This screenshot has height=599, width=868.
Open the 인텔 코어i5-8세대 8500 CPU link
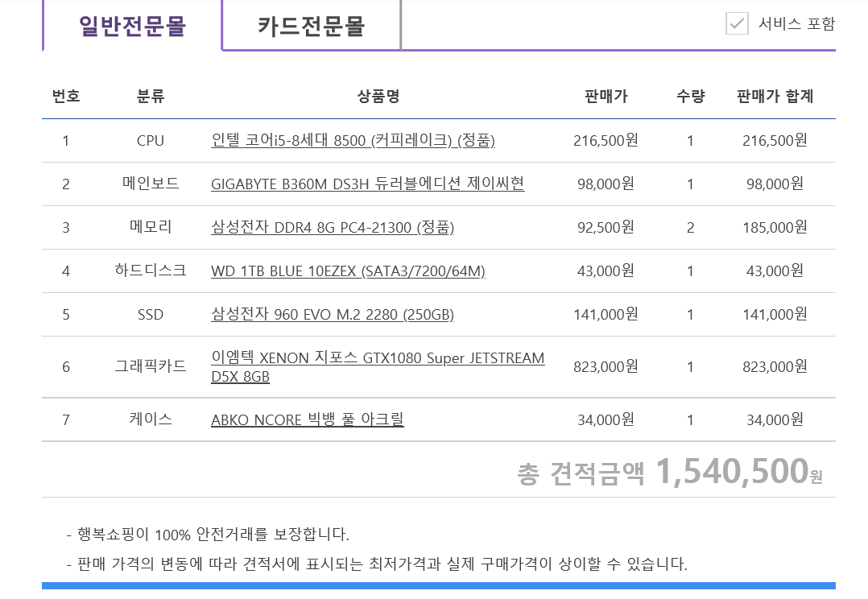(x=353, y=140)
